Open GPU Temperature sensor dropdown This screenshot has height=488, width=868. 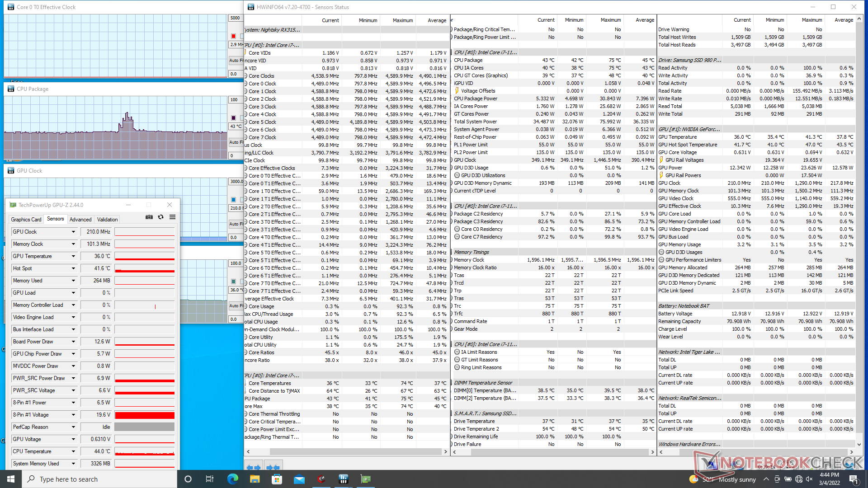click(73, 256)
